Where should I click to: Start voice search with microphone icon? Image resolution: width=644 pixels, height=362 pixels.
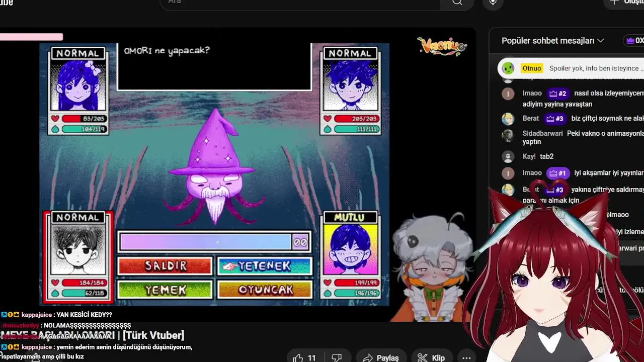pos(493,3)
